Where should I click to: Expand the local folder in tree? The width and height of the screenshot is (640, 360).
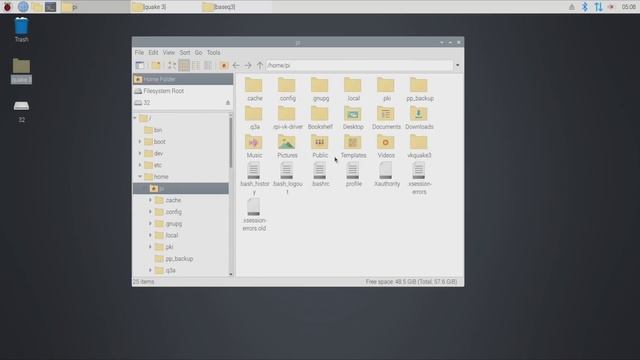tap(150, 236)
